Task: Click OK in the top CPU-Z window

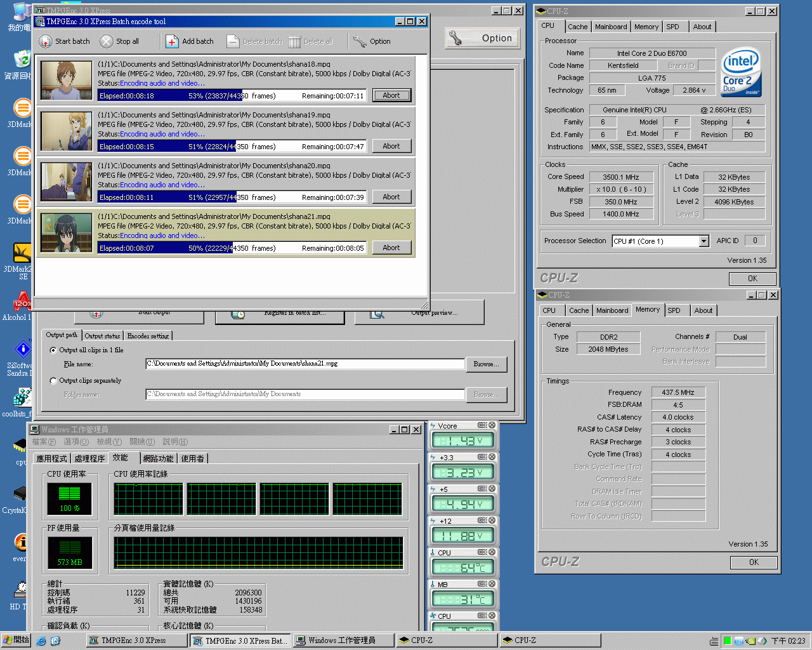Action: coord(752,279)
